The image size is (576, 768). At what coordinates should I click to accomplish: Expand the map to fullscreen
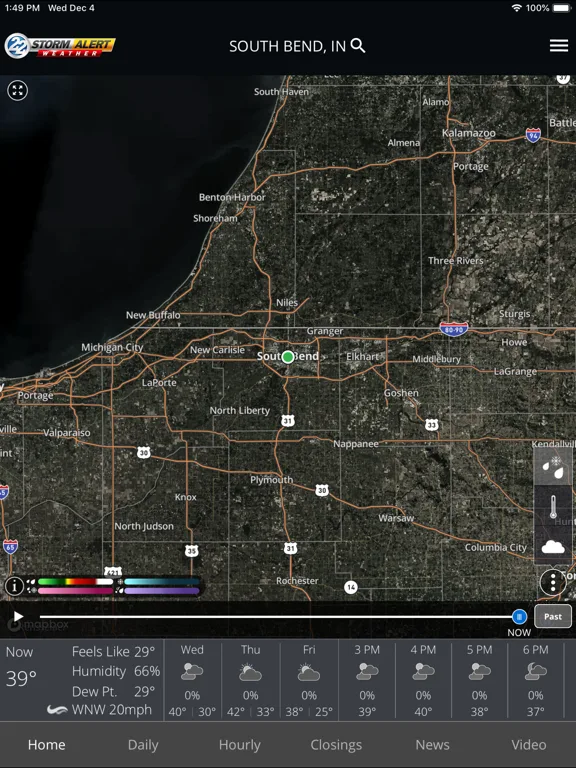(x=18, y=91)
